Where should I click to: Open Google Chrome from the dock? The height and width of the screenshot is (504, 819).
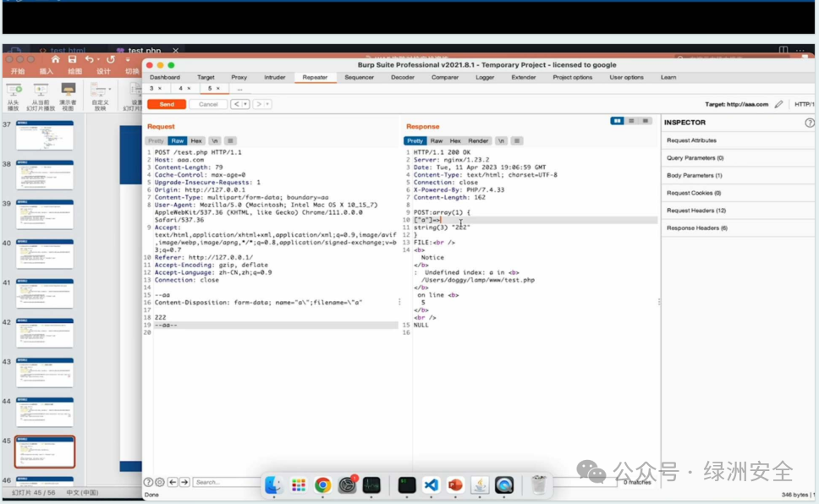click(x=323, y=485)
